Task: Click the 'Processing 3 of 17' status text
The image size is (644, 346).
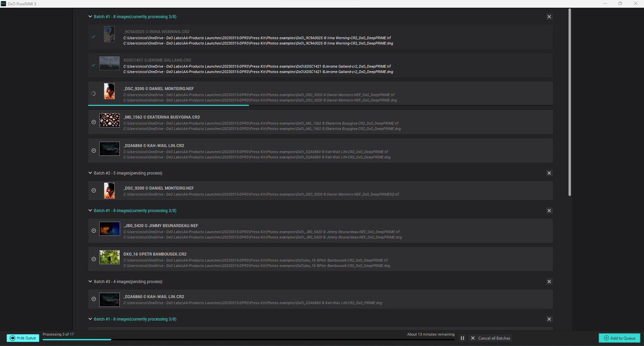Action: [58, 334]
